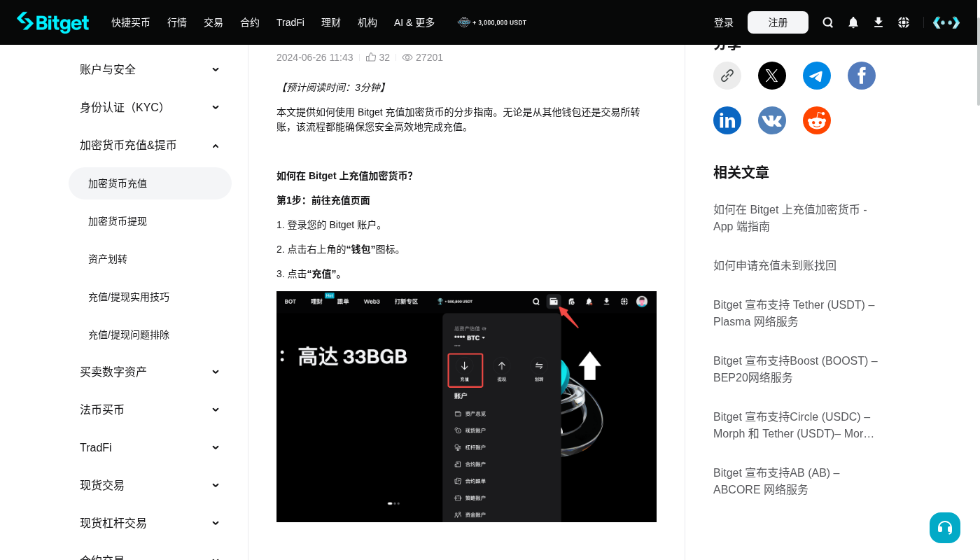Open 机构 menu item
Viewport: 980px width, 560px height.
pyautogui.click(x=367, y=22)
